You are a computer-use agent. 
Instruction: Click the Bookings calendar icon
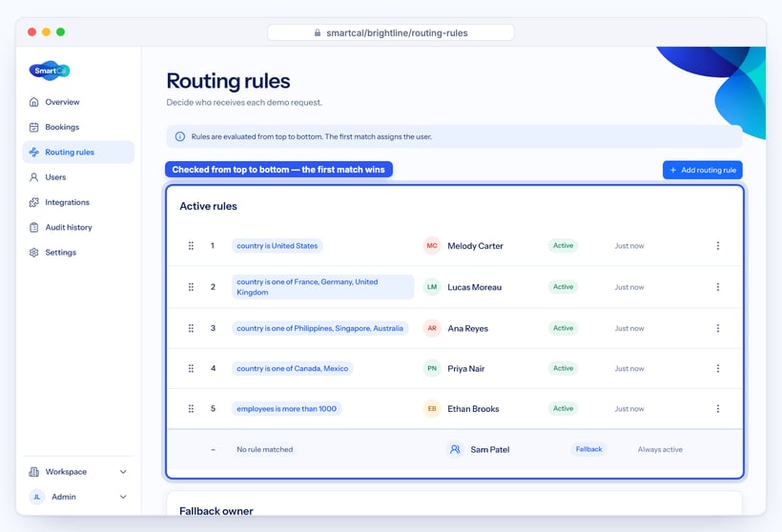point(34,127)
